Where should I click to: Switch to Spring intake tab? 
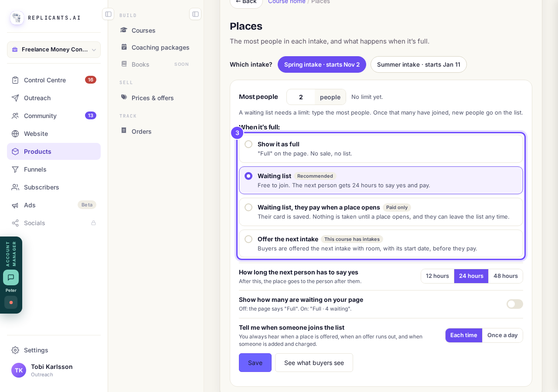click(322, 64)
